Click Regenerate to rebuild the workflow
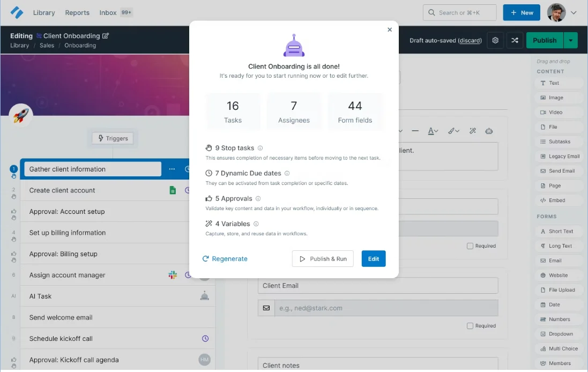The image size is (588, 372). tap(225, 258)
